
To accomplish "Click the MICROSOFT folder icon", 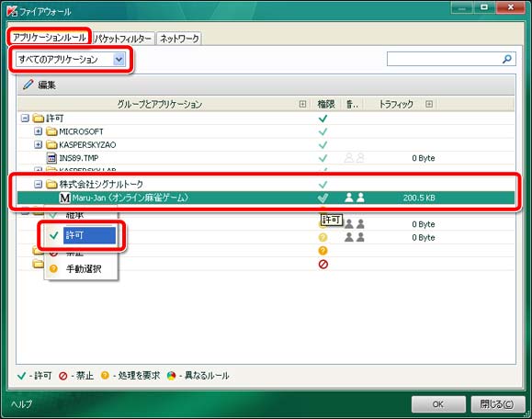I will (x=51, y=131).
